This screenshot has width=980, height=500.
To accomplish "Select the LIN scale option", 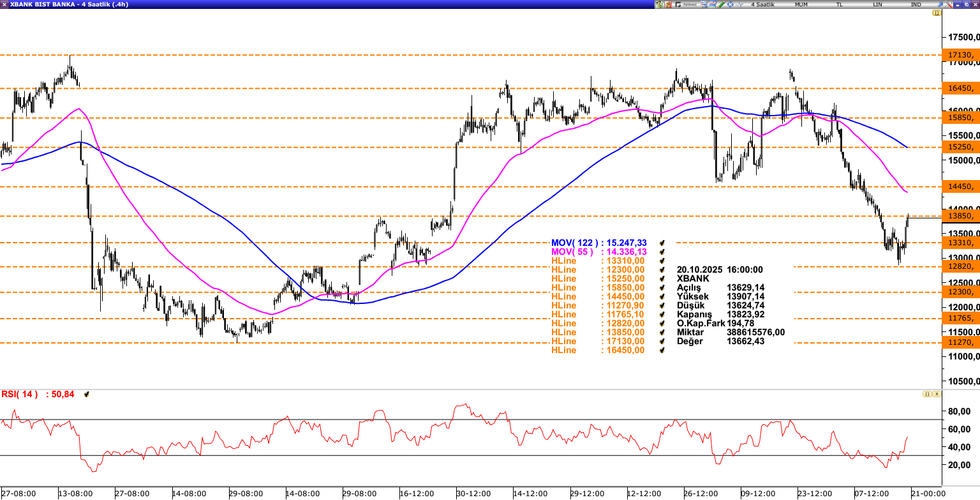I will click(x=877, y=4).
